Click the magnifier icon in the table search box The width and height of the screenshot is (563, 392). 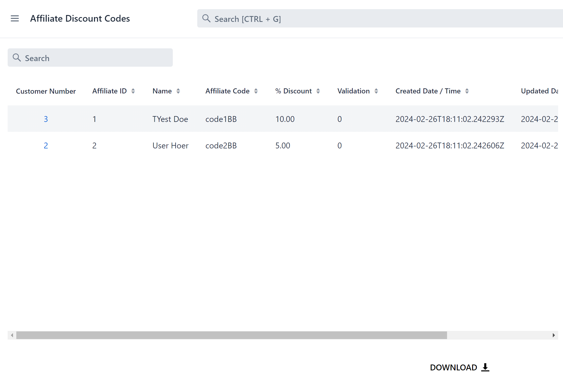17,58
